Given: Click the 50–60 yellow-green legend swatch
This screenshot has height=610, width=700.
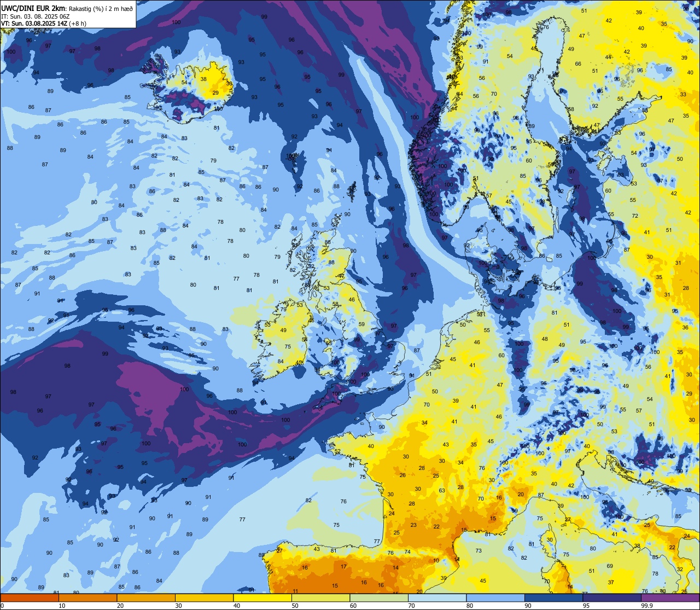Looking at the screenshot, I should click(320, 597).
